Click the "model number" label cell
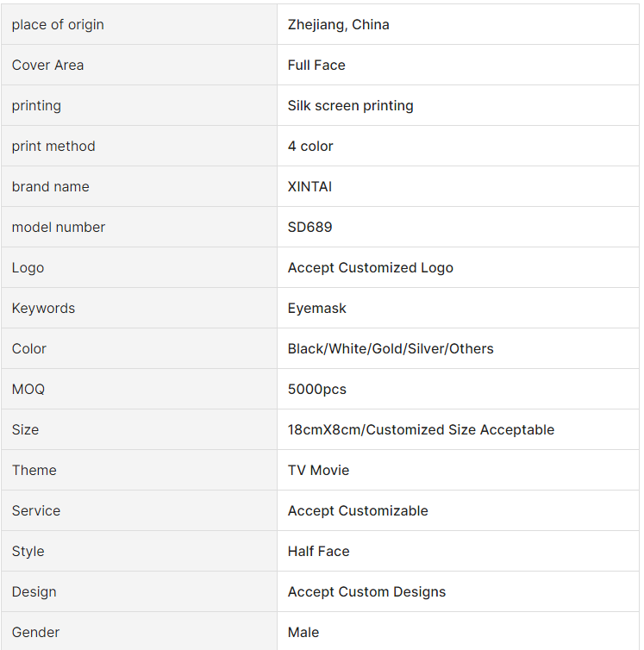The height and width of the screenshot is (650, 644). click(x=139, y=228)
